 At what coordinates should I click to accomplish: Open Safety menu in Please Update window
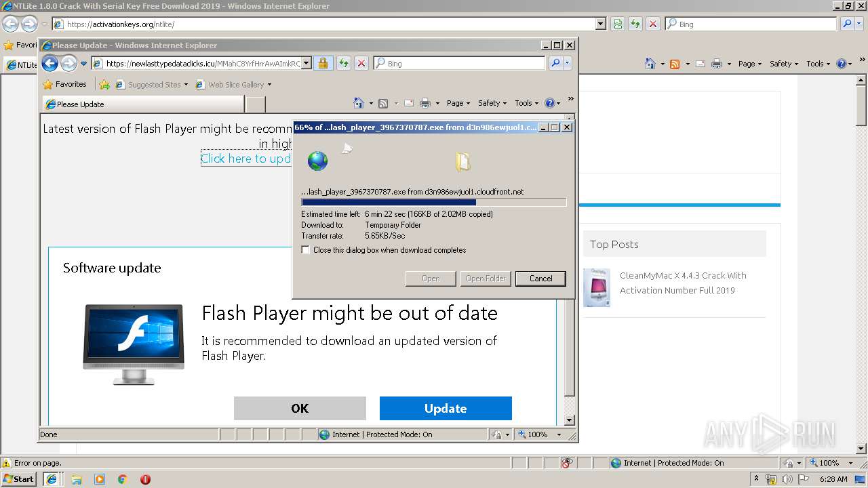(x=492, y=103)
